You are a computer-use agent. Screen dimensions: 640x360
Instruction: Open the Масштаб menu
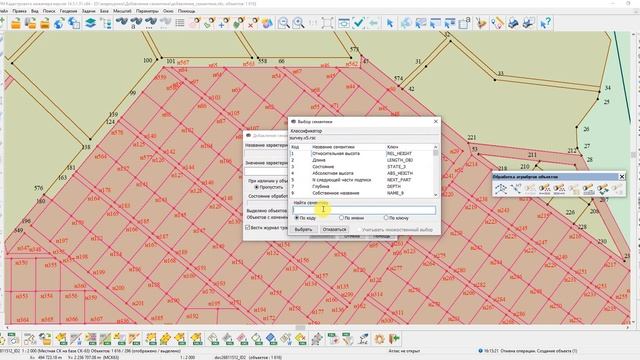click(x=122, y=11)
